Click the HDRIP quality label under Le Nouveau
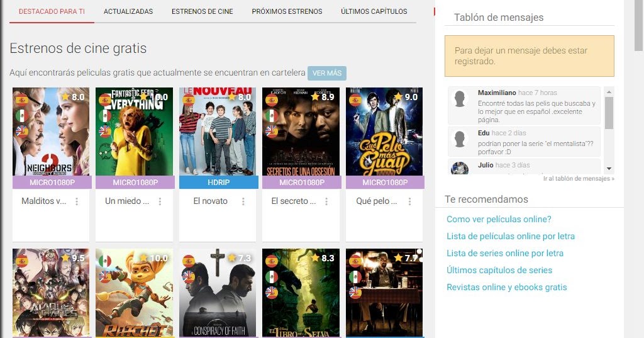This screenshot has width=644, height=338. [x=218, y=182]
